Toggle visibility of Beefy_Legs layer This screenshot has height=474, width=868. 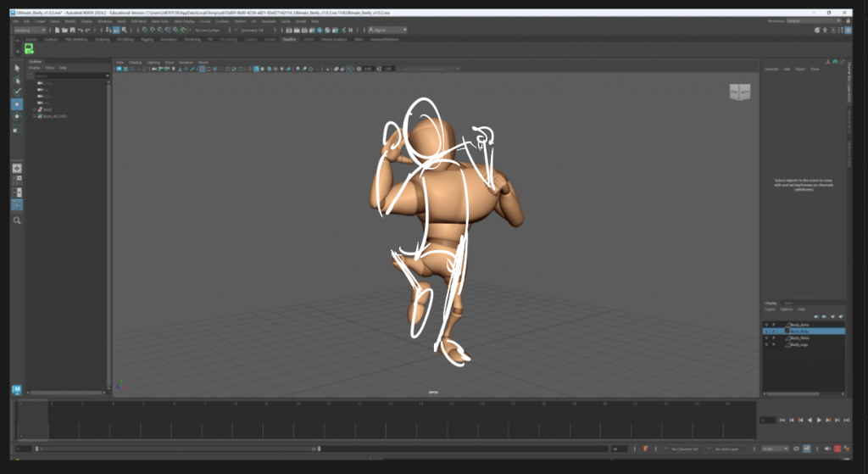(766, 345)
